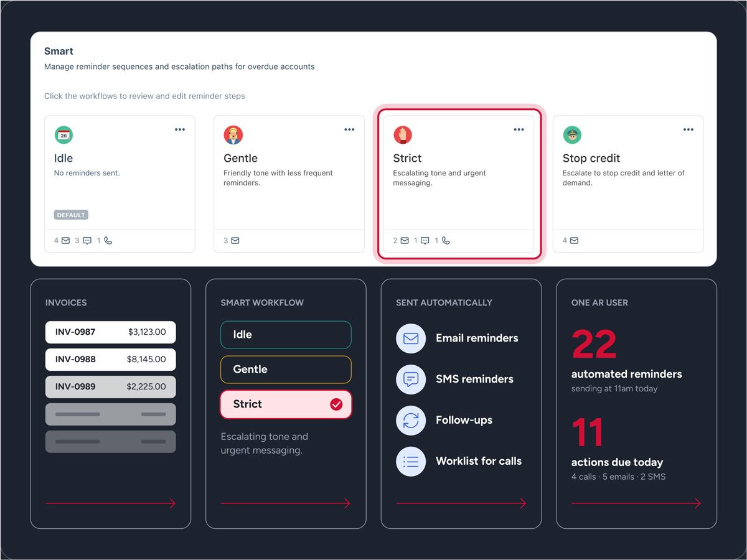This screenshot has width=747, height=560.
Task: Click the $3,123.00 invoice amount
Action: point(147,332)
